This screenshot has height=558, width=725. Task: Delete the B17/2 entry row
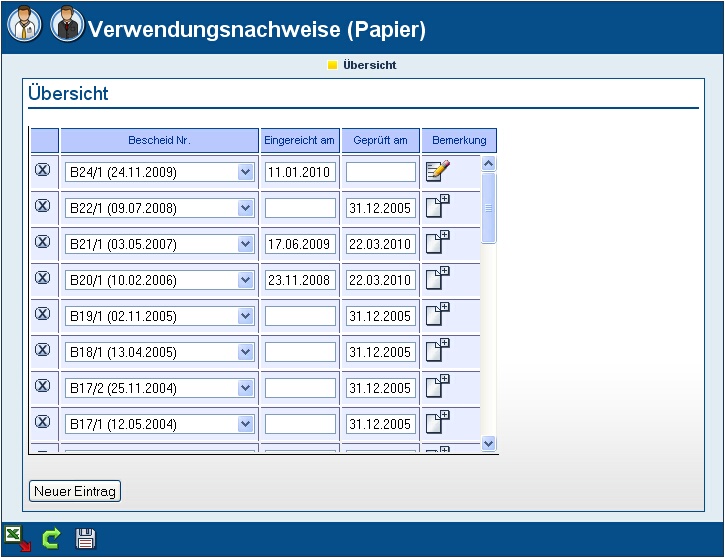tap(43, 386)
